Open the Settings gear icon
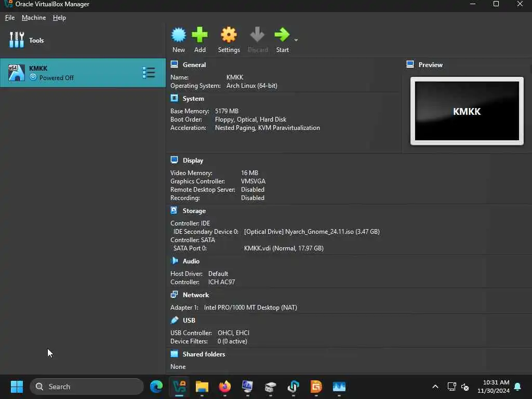 coord(229,35)
